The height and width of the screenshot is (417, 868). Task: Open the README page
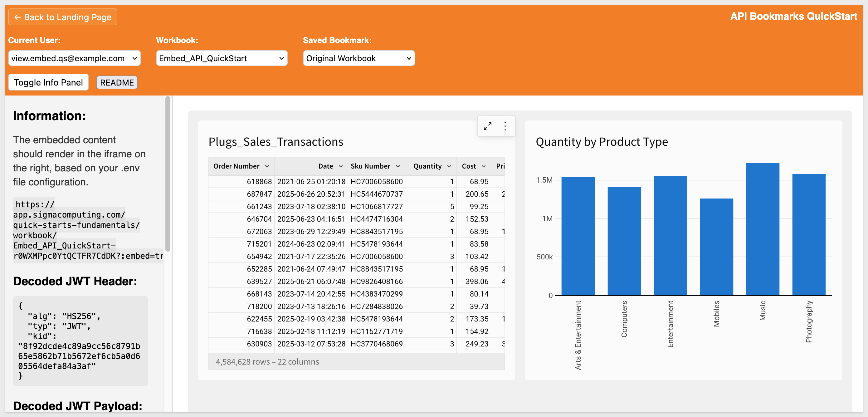tap(117, 82)
